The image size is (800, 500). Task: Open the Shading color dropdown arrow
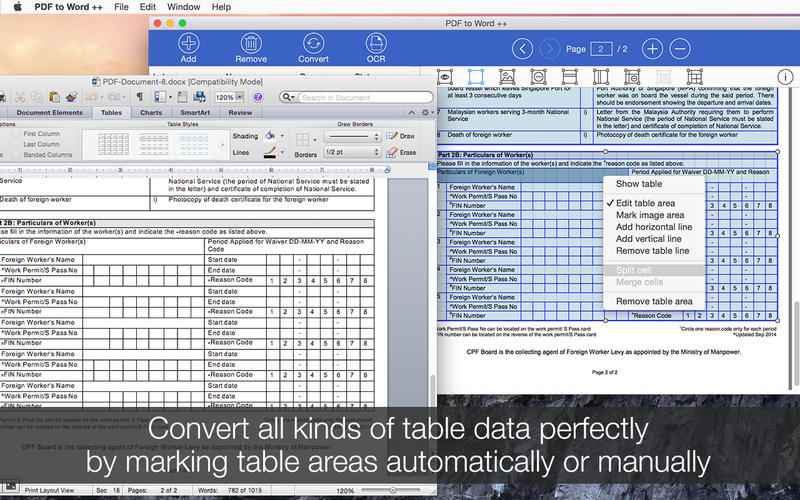pyautogui.click(x=282, y=135)
